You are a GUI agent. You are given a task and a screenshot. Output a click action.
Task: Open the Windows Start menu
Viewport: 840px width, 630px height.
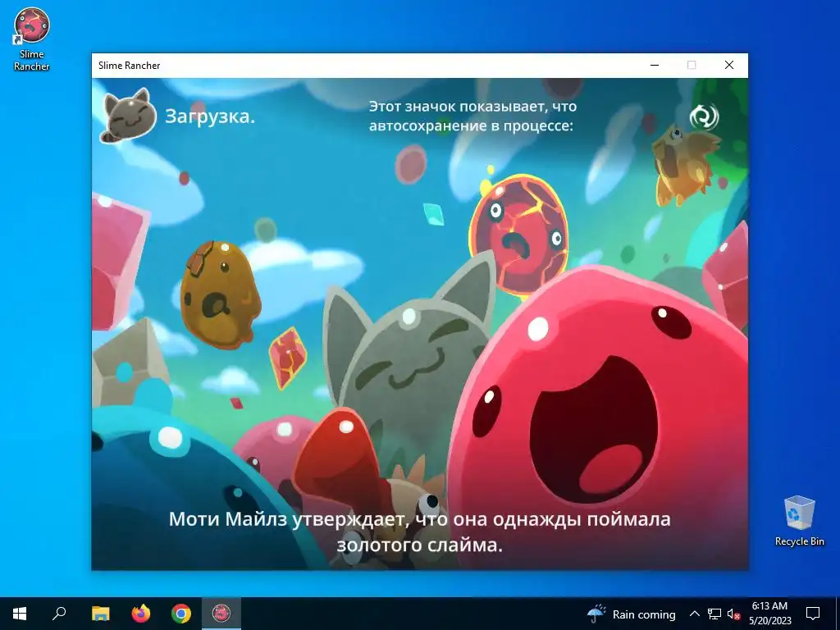coord(20,614)
